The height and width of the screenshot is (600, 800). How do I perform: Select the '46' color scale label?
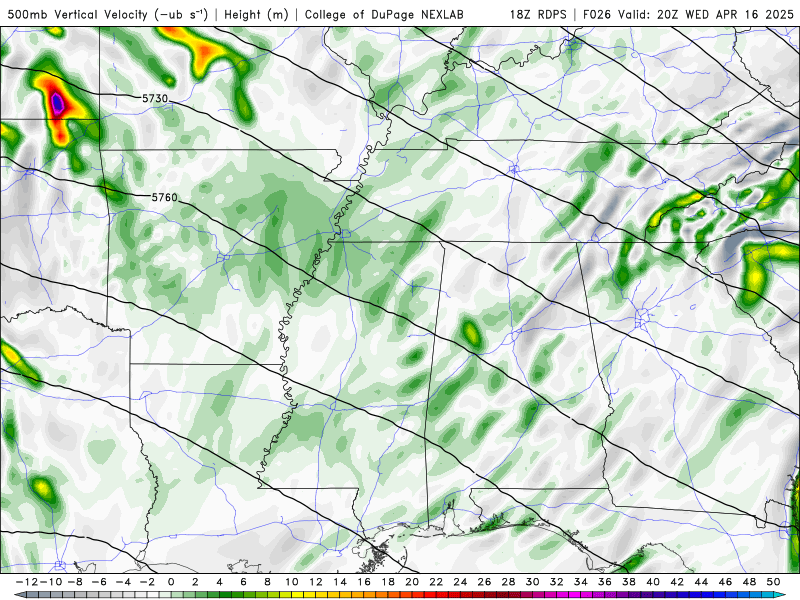click(x=726, y=582)
